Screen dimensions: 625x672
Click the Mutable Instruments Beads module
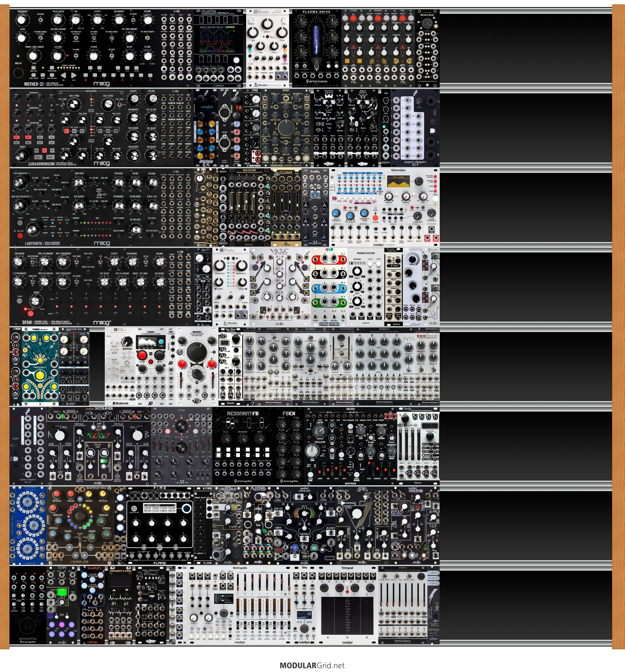coord(268,48)
